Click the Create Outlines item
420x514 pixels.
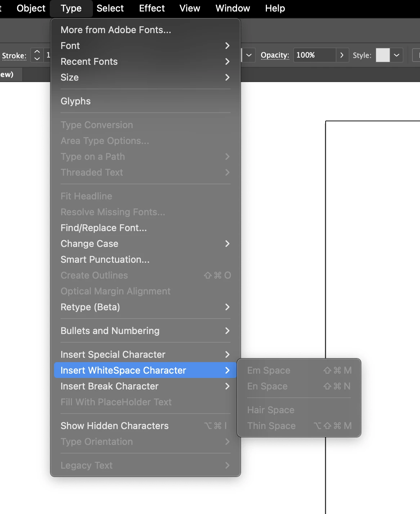click(x=145, y=275)
